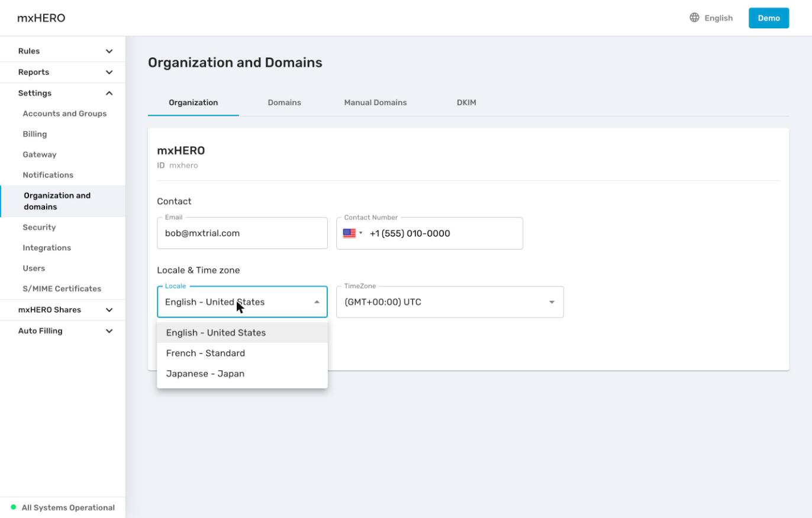Viewport: 812px width, 518px height.
Task: Open Accounts and Groups settings
Action: click(x=65, y=114)
